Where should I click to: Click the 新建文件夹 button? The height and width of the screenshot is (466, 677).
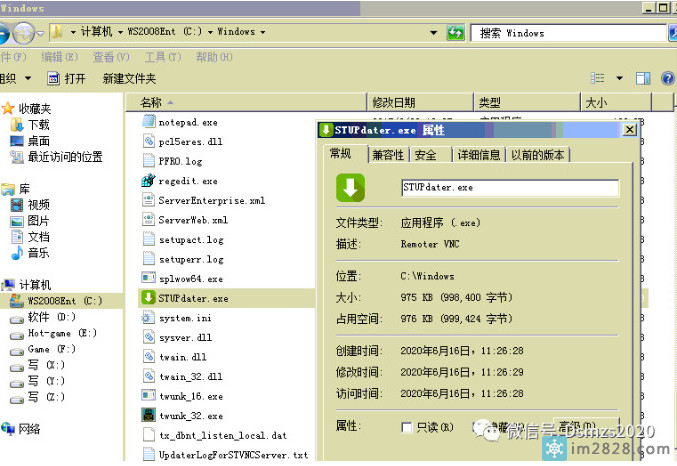(x=129, y=78)
